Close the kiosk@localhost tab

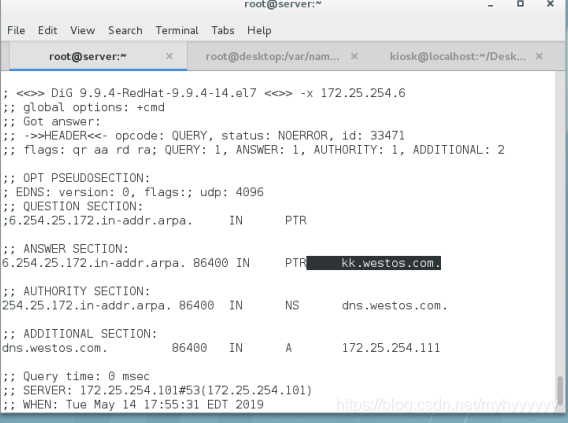[x=539, y=56]
